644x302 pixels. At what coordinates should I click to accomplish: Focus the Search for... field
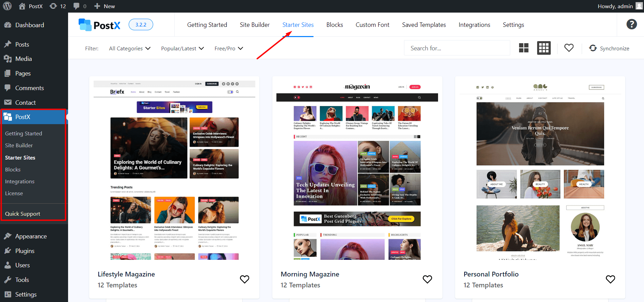pos(457,48)
